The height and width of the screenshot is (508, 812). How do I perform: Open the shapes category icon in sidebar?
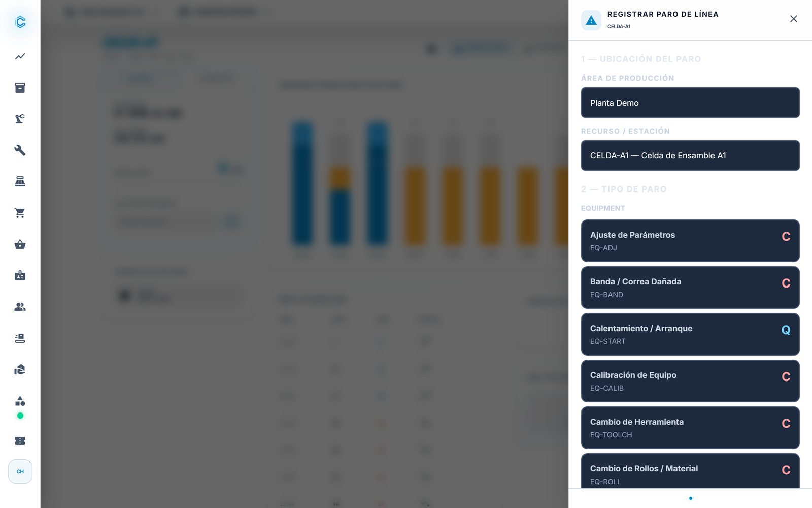point(20,401)
